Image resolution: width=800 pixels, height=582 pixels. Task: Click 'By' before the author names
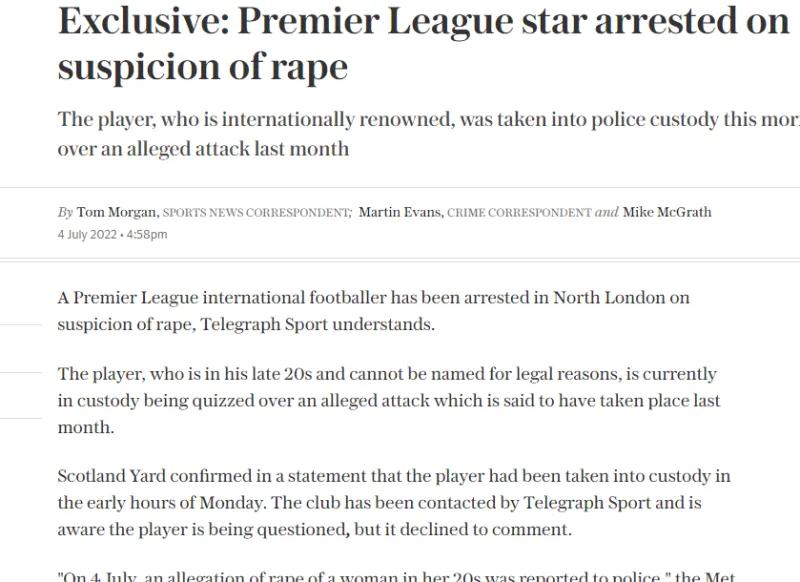(65, 213)
